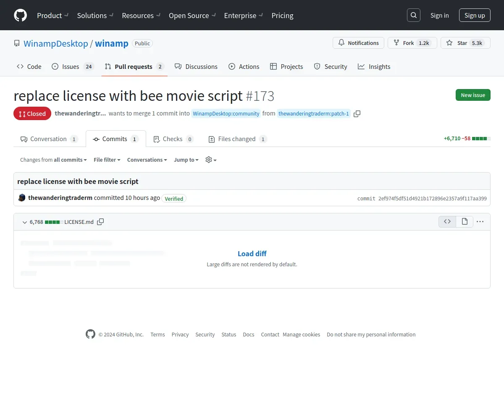Fork the winamp repository
The height and width of the screenshot is (420, 504).
pos(412,43)
